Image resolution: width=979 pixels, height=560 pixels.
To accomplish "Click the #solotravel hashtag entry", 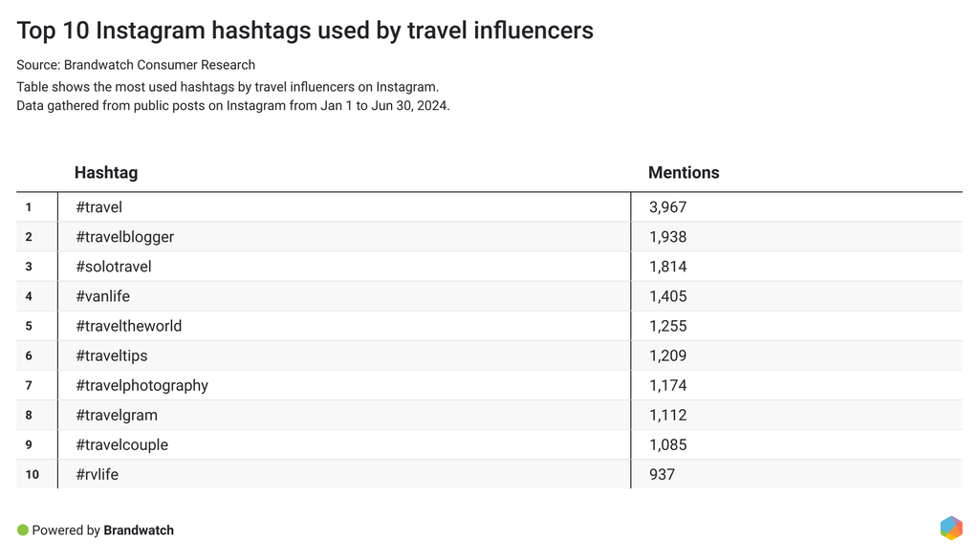I will point(113,267).
